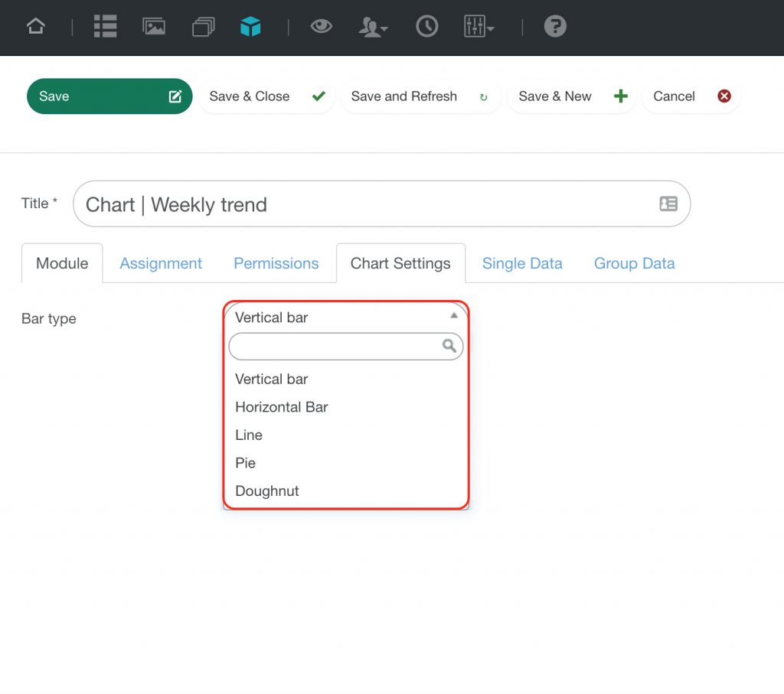
Task: Click the eye preview icon
Action: click(x=321, y=26)
